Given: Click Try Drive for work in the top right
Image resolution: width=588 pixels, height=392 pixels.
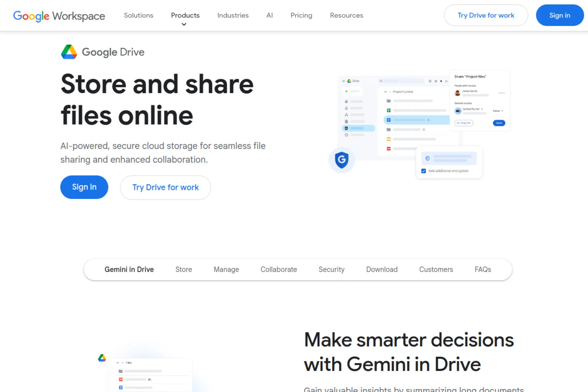Looking at the screenshot, I should [486, 15].
